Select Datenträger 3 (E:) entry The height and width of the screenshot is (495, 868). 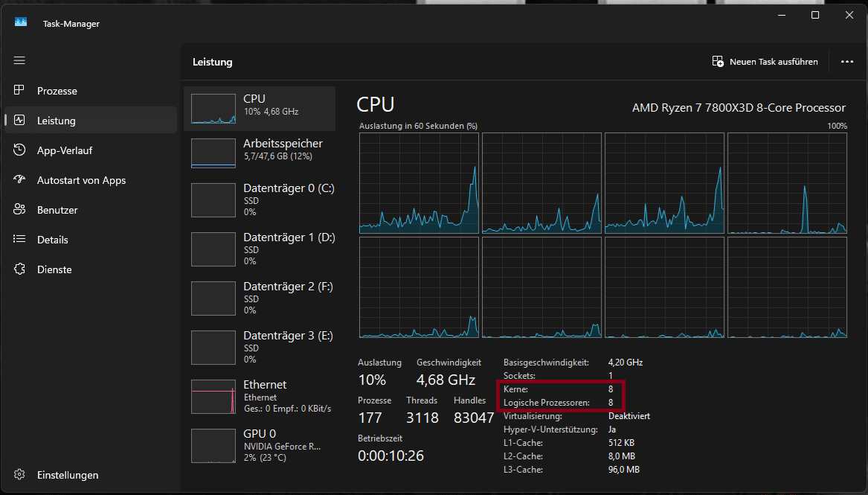(260, 348)
